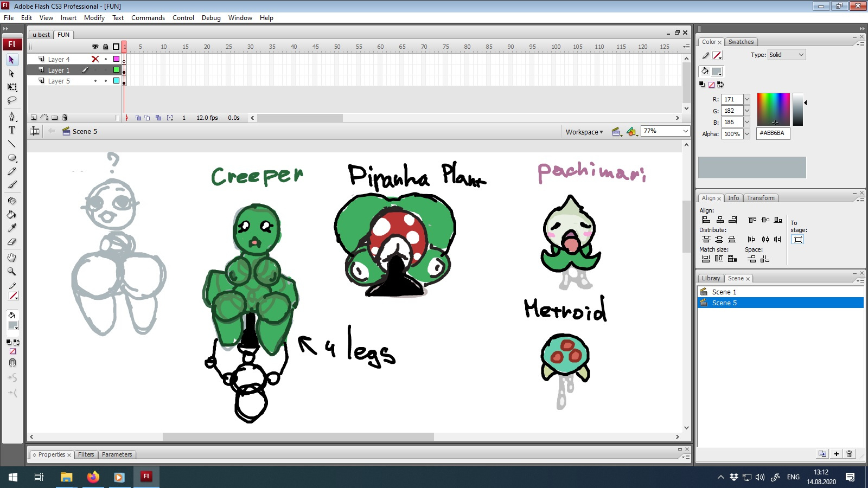This screenshot has width=868, height=488.
Task: Activate the Text tool
Action: [x=12, y=130]
